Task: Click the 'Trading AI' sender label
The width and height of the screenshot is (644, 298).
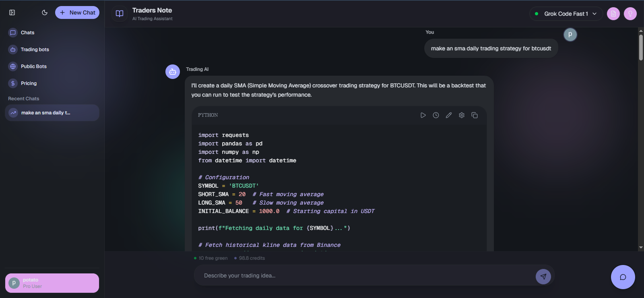Action: [197, 69]
